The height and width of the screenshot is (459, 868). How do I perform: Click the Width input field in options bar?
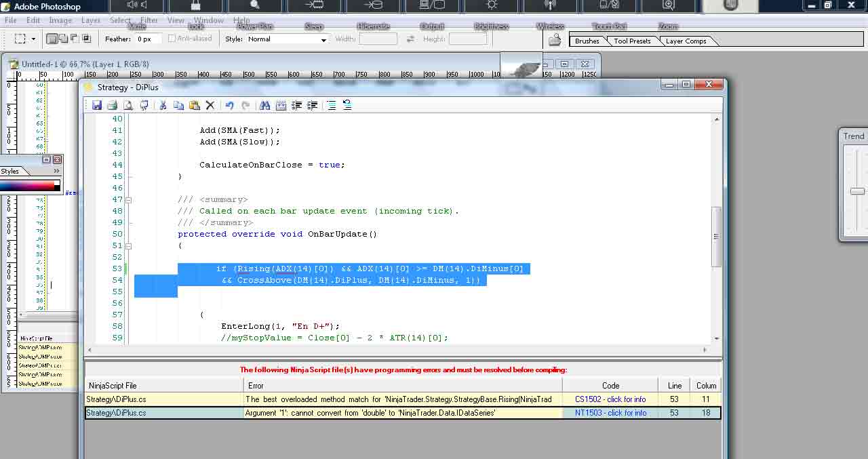coord(378,39)
